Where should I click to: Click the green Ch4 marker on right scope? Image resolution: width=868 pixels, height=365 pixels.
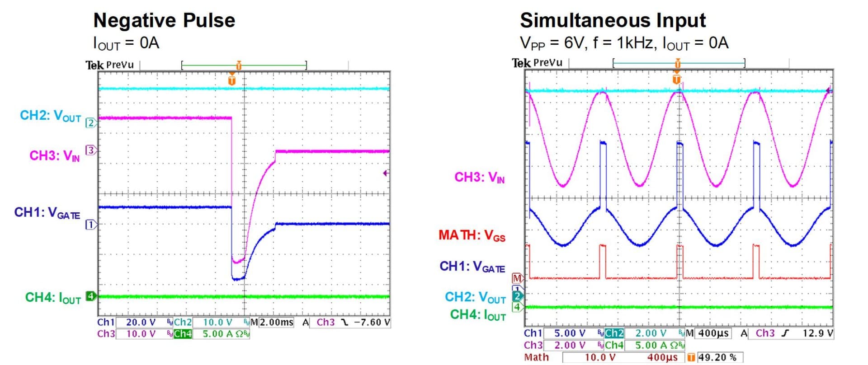tap(517, 307)
